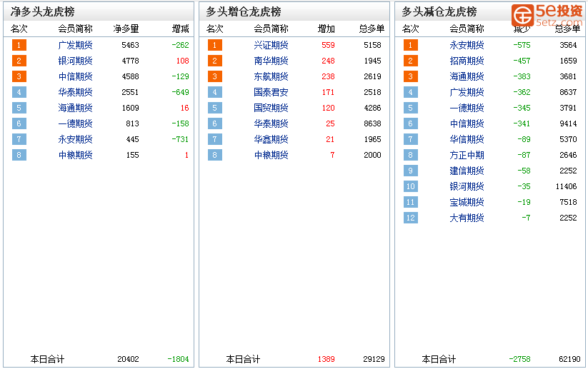588x369 pixels.
Task: Open 永安期货 link in 净多头龙虎榜
Action: (x=75, y=140)
